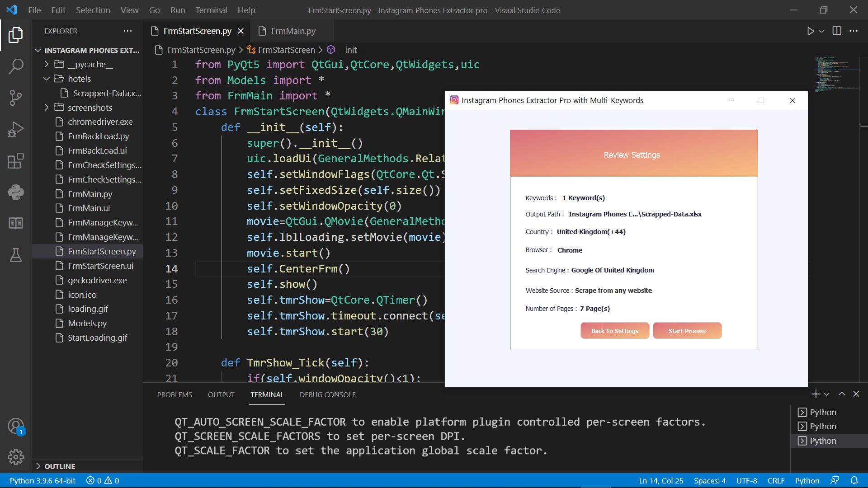Close the terminal panel

point(856,394)
